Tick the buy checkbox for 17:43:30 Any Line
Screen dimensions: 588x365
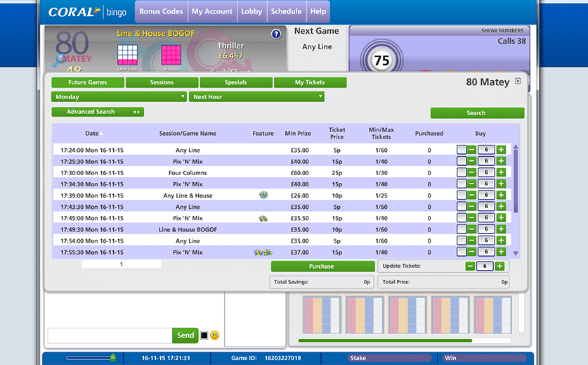pyautogui.click(x=462, y=206)
